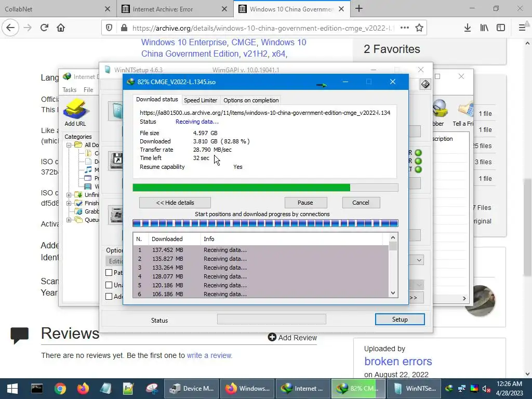Open 'broken errors' uploader link
Image resolution: width=532 pixels, height=399 pixels.
pos(398,362)
